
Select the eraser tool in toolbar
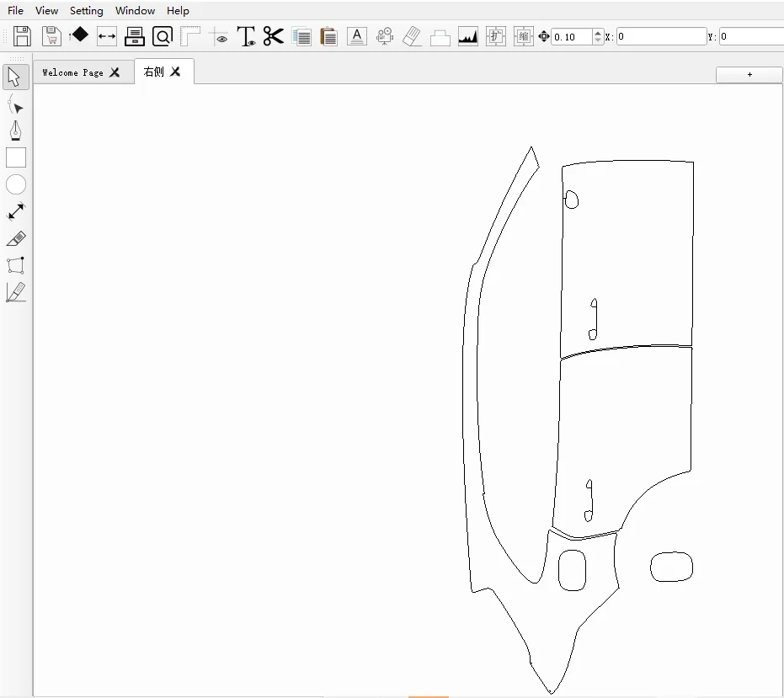click(x=412, y=36)
